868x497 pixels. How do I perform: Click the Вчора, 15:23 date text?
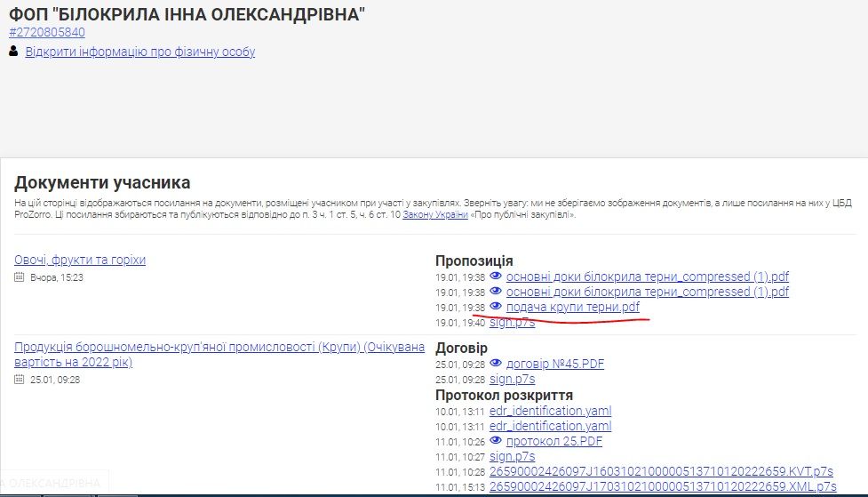click(x=57, y=277)
